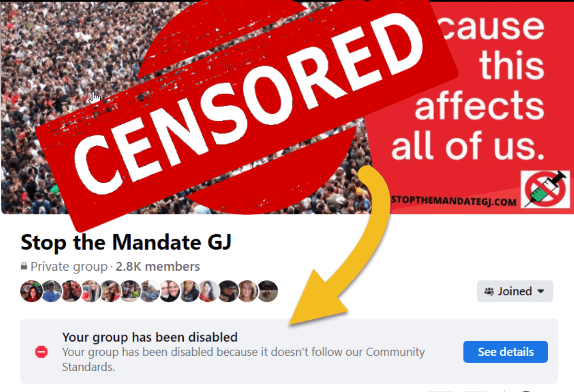Open the first member avatar in the row

click(31, 291)
